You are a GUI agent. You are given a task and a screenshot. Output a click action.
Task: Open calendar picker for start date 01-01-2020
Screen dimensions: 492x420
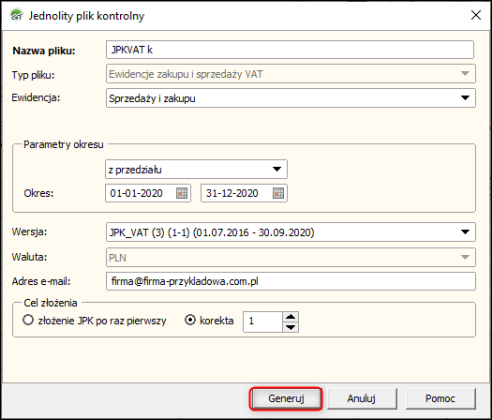[182, 193]
